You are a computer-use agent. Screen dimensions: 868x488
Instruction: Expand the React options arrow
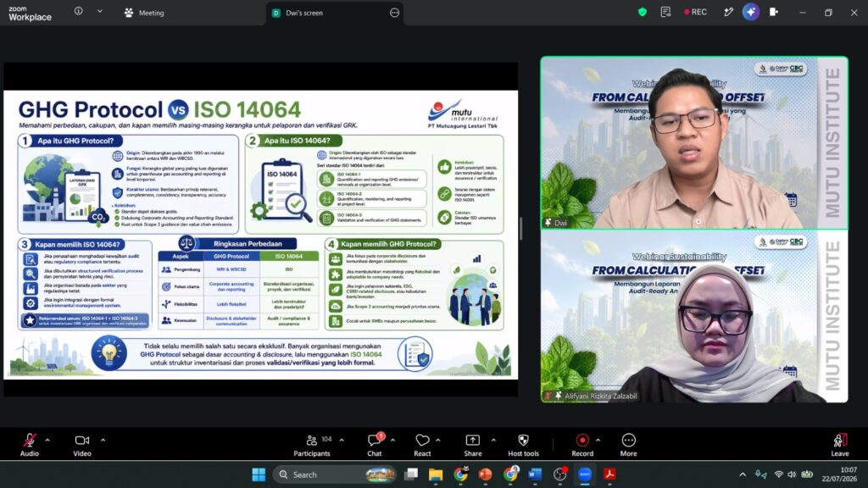coord(438,441)
